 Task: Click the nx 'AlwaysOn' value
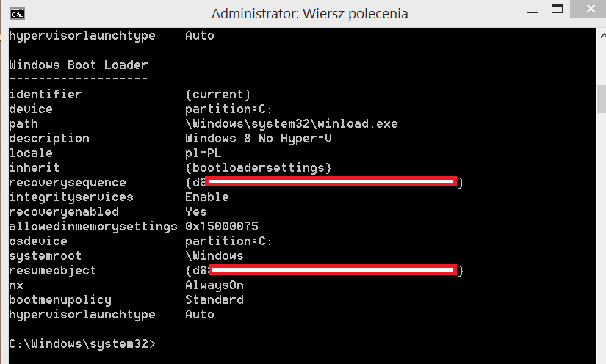(214, 285)
